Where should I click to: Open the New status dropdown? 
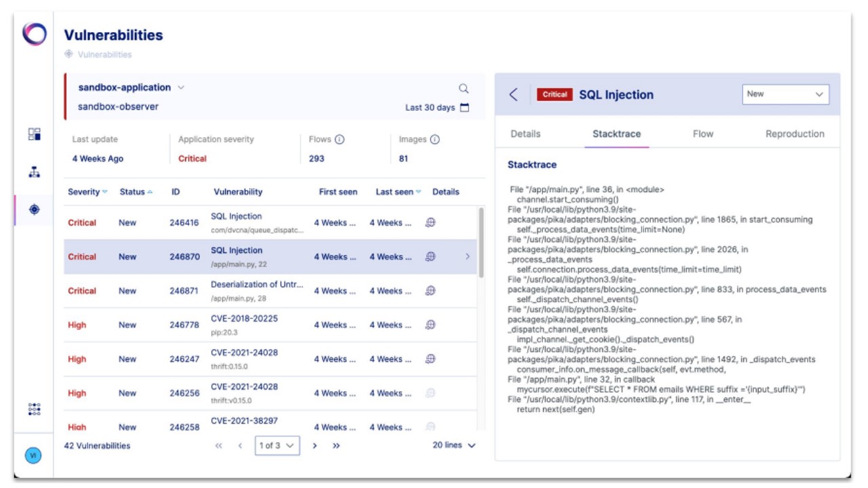pos(785,94)
